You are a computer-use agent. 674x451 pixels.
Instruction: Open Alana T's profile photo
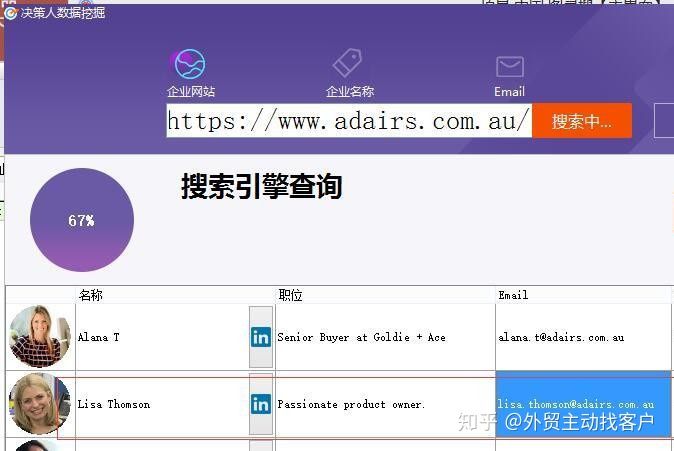point(40,336)
